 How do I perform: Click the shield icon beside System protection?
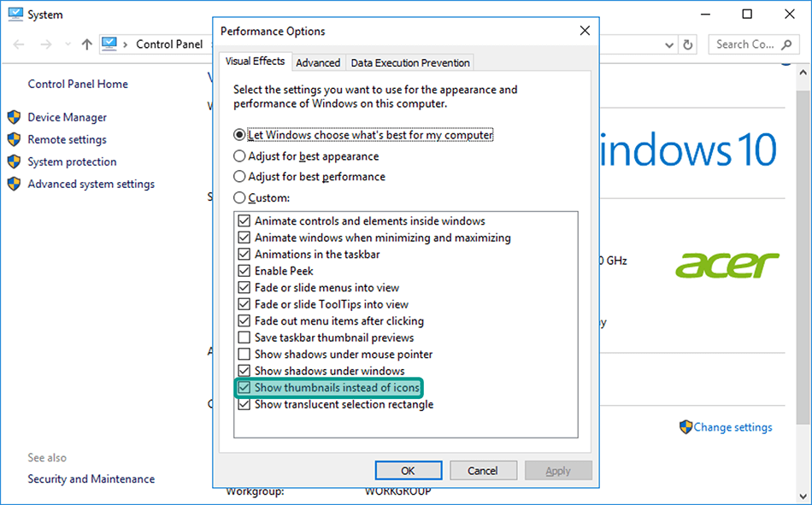(x=14, y=161)
